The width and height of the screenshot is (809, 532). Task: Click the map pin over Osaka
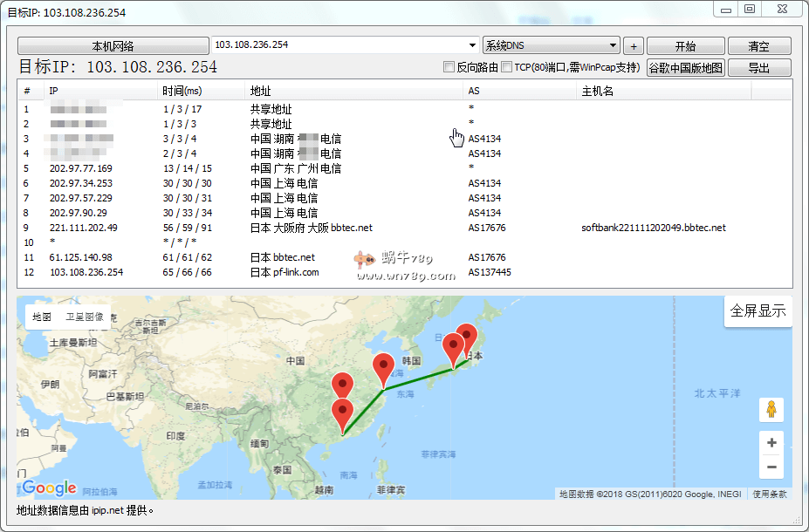pyautogui.click(x=453, y=349)
